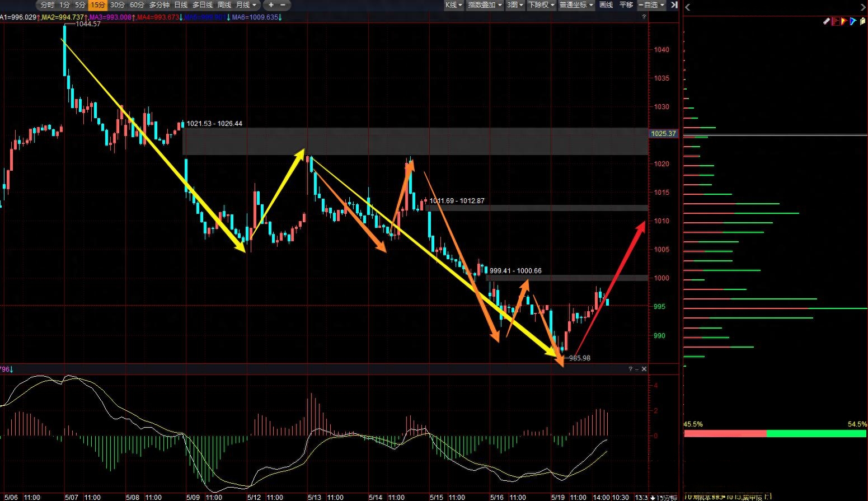The width and height of the screenshot is (868, 501).
Task: Open the 3图 panel count dropdown
Action: (x=515, y=4)
